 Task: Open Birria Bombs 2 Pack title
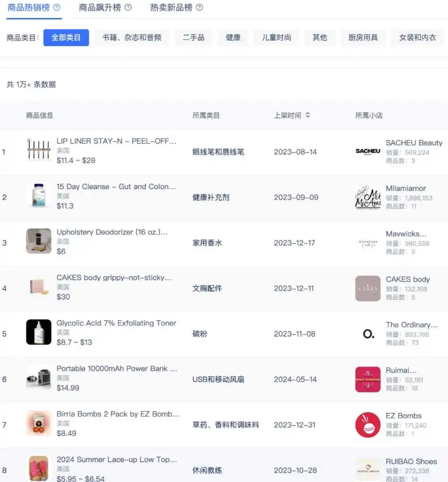tap(118, 414)
